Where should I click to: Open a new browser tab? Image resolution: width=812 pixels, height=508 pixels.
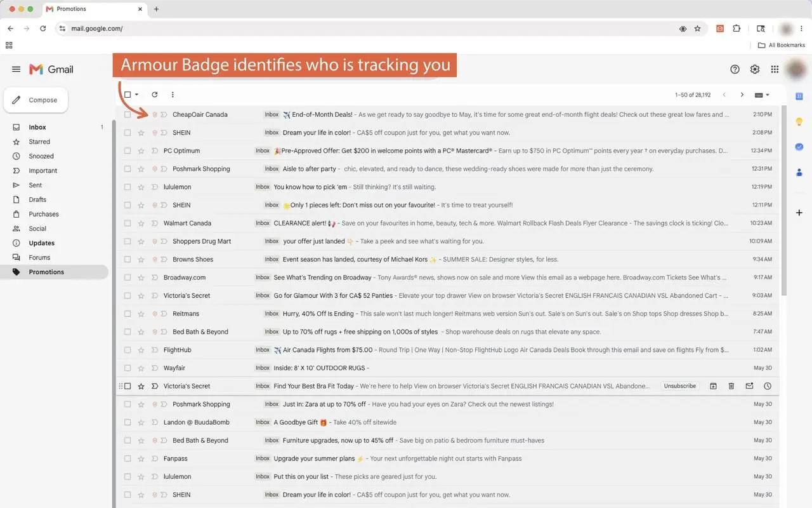coord(156,9)
